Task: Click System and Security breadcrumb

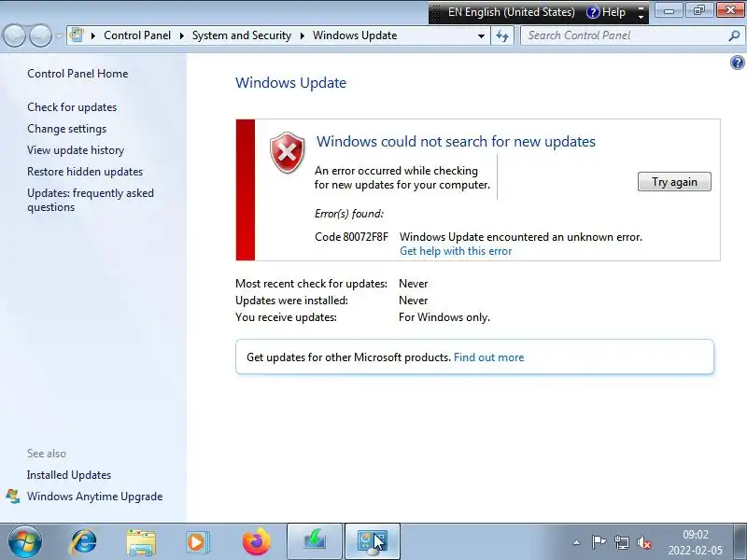Action: (x=242, y=35)
